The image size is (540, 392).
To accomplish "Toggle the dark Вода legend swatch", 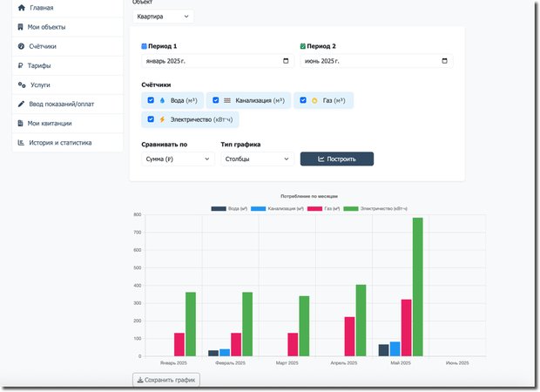I will (219, 208).
